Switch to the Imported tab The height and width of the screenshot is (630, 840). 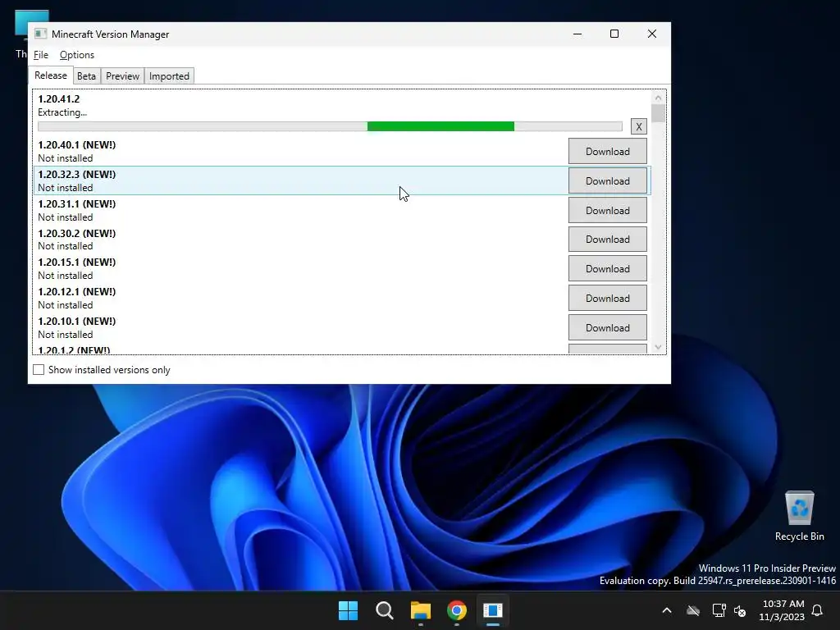click(169, 76)
